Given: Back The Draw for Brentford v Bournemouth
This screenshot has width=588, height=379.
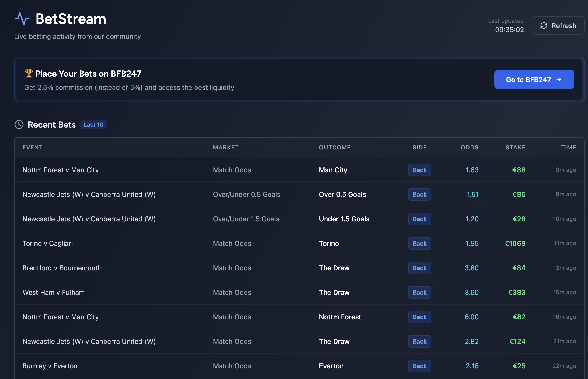Looking at the screenshot, I should click(x=419, y=268).
